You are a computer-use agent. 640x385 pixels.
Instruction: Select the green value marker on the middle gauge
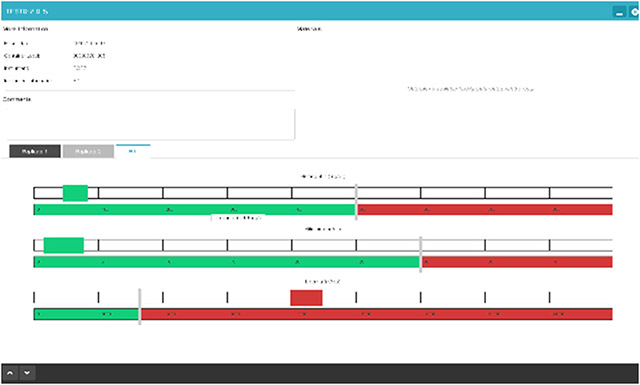click(x=64, y=245)
